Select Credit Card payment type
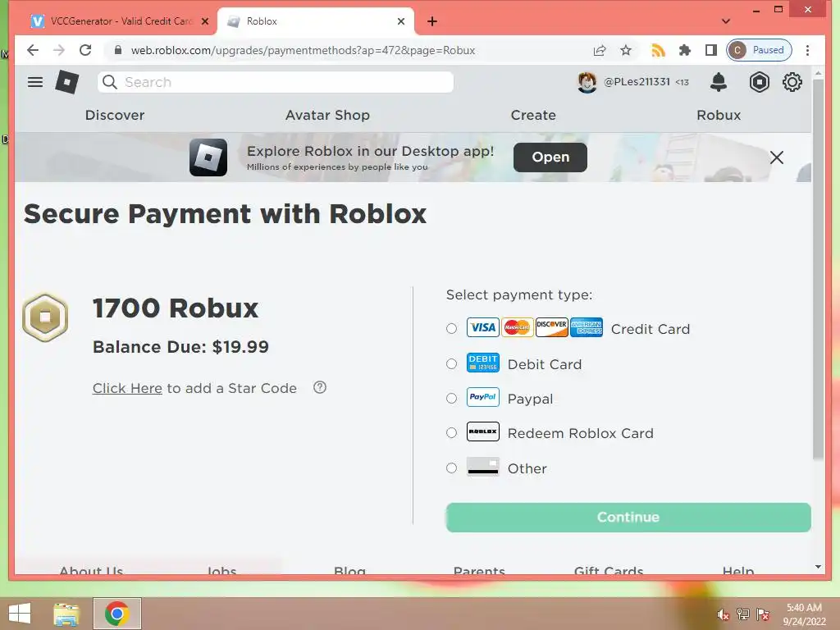Screen dimensions: 840x630 click(x=452, y=328)
